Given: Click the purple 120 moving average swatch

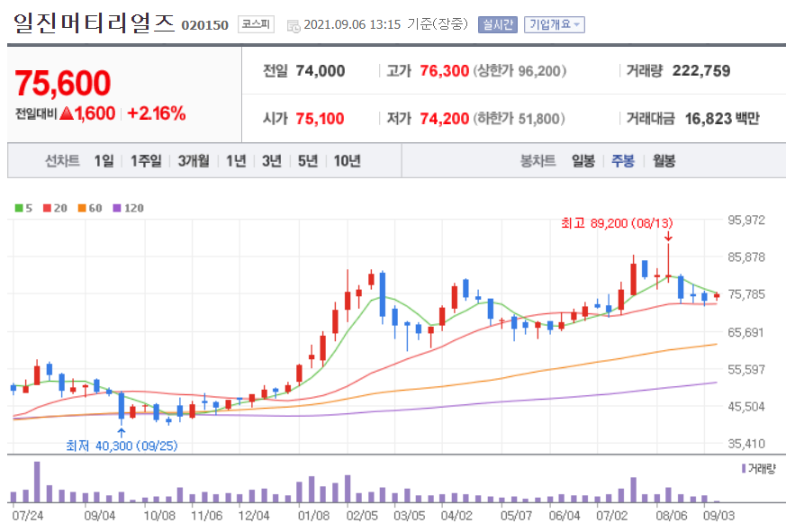Looking at the screenshot, I should pos(117,208).
